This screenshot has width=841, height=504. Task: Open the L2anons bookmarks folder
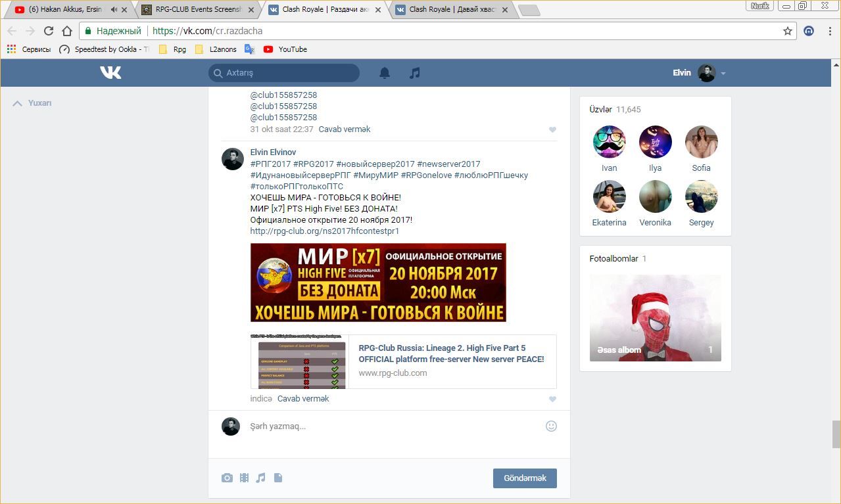(x=216, y=49)
